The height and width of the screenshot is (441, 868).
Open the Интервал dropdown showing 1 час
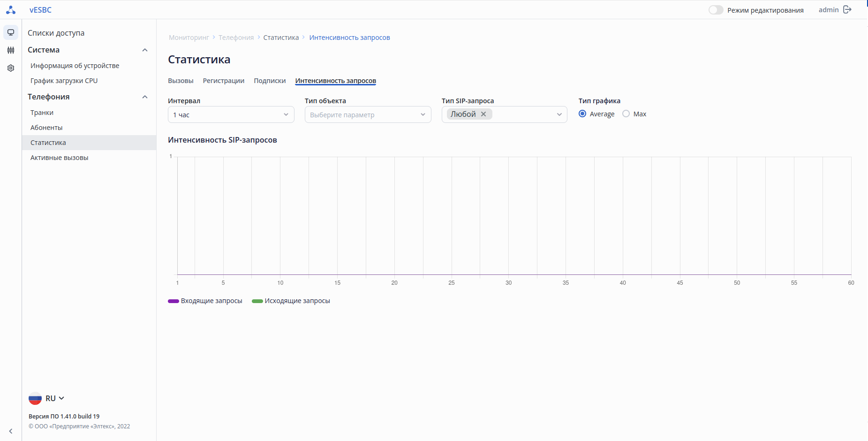[x=231, y=114]
